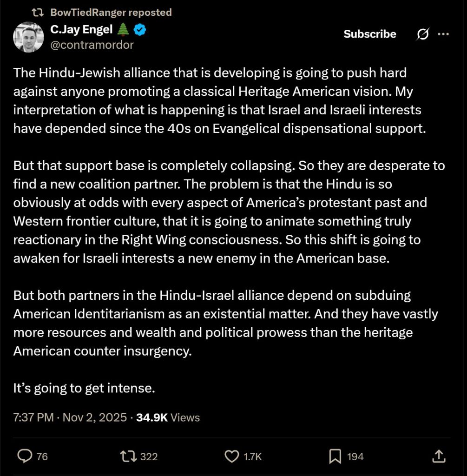
Task: Open the "BowTiedRanger reposted" link
Action: point(111,12)
